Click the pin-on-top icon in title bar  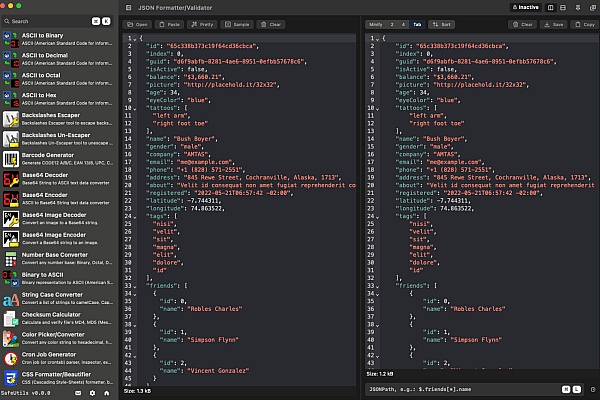click(578, 8)
